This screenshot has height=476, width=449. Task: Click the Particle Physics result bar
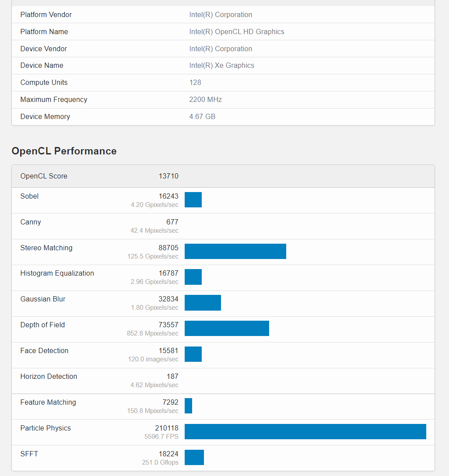305,432
